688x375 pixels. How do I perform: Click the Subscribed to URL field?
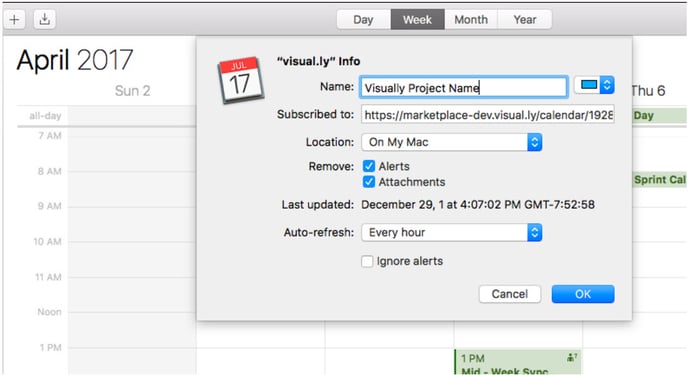tap(487, 115)
